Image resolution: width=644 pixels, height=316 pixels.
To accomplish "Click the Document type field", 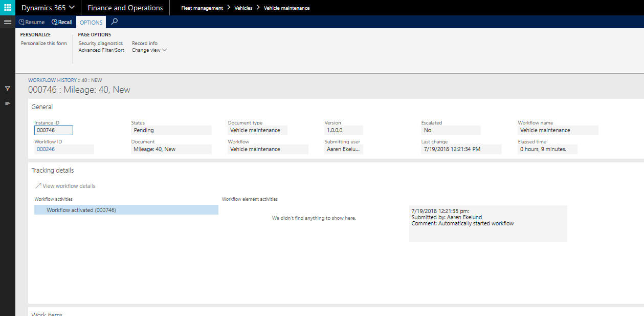I will pyautogui.click(x=257, y=130).
